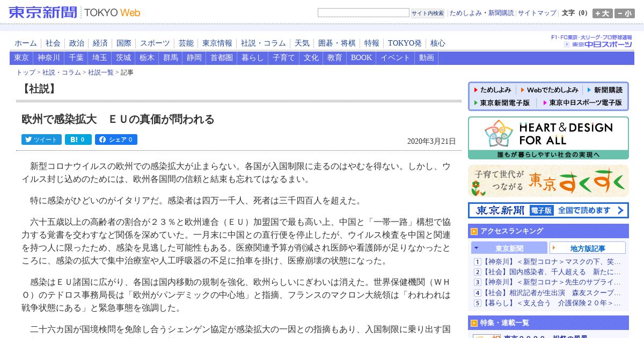The image size is (644, 338).
Task: Open ranking 2 国内感染者、千人超える article
Action: tap(552, 272)
